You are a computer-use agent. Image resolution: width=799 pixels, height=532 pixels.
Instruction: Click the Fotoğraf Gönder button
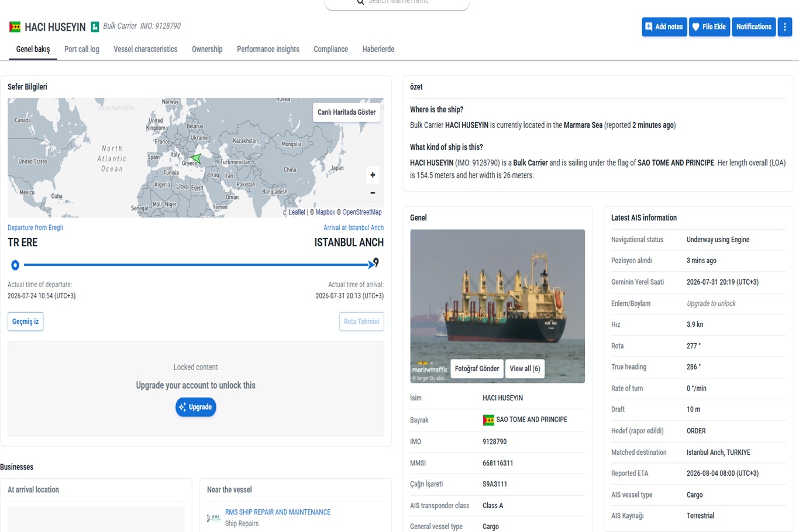point(477,369)
